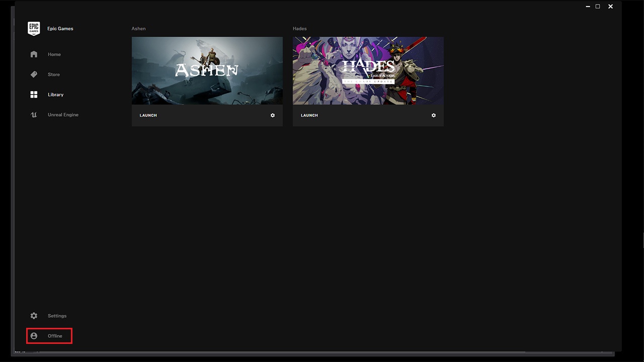
Task: Open Ashen game options gear
Action: [x=273, y=115]
